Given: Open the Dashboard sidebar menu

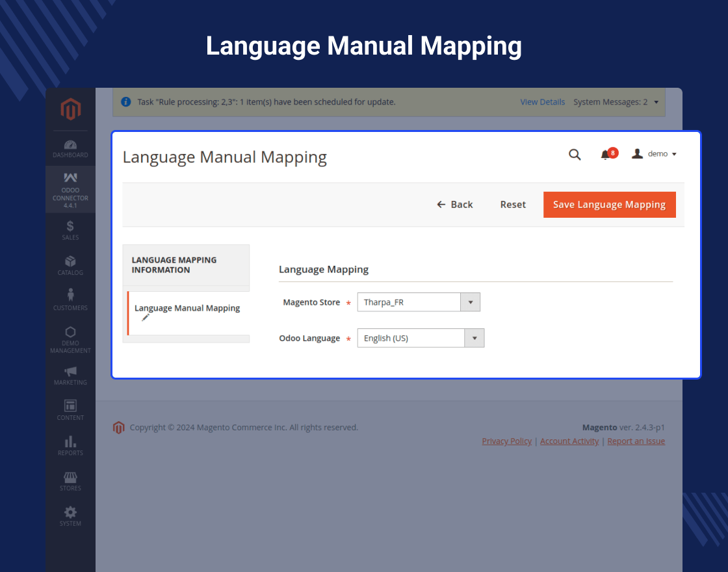Looking at the screenshot, I should click(x=71, y=149).
